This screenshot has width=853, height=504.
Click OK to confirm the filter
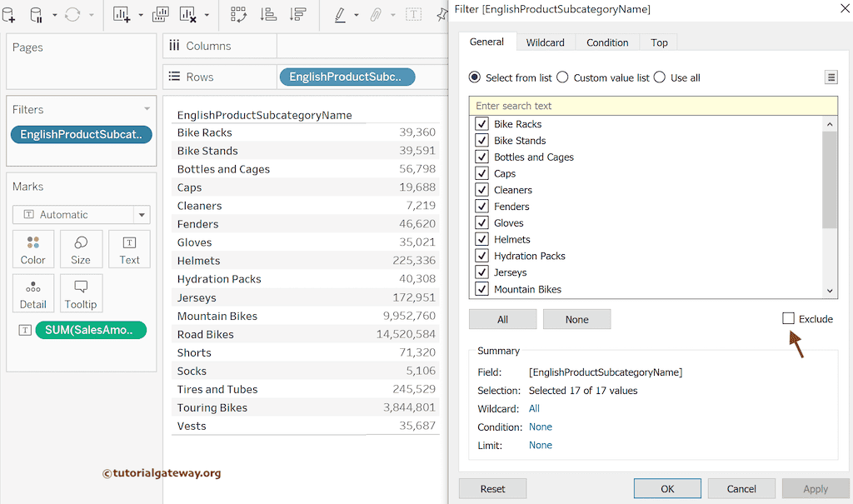point(667,489)
